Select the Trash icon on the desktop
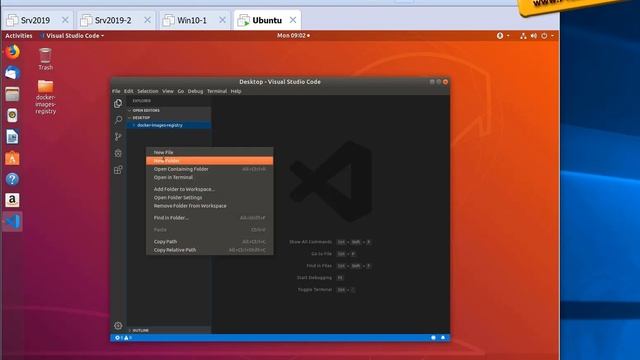 coord(45,59)
